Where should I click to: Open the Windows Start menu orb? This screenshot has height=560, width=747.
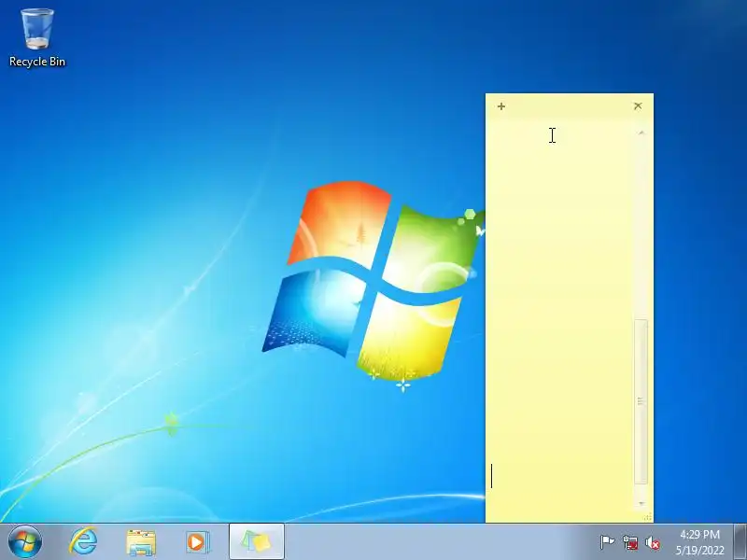click(x=25, y=542)
